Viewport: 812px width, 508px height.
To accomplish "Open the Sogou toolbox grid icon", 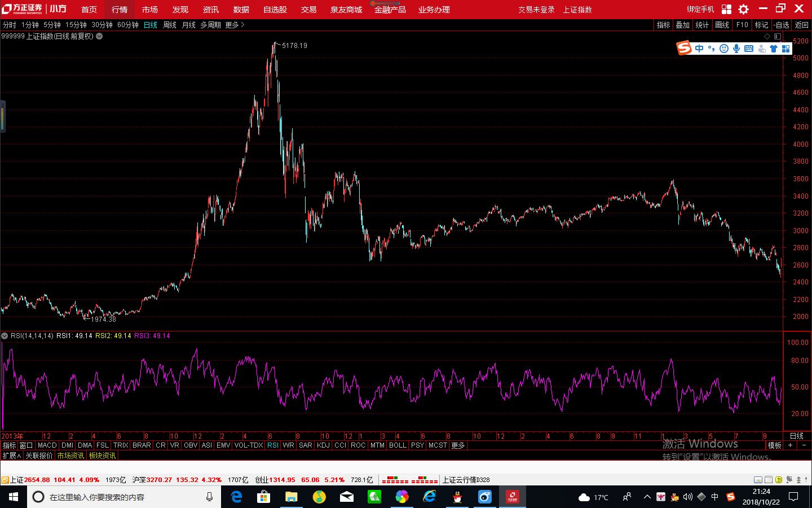I will pos(786,49).
